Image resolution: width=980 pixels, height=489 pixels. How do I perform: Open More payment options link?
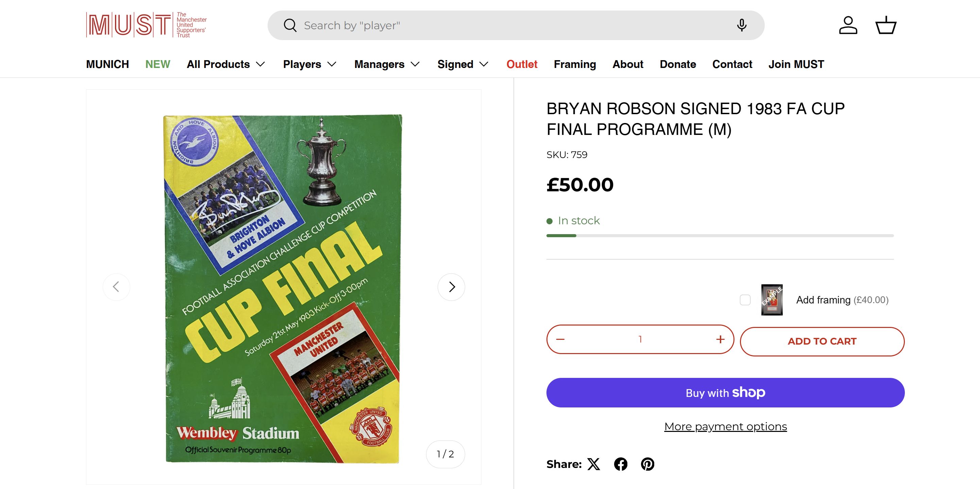(725, 426)
